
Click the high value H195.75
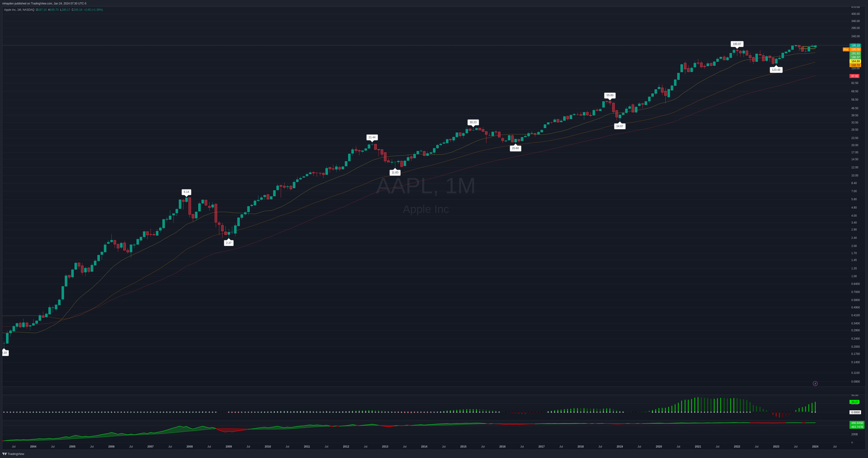coord(53,10)
